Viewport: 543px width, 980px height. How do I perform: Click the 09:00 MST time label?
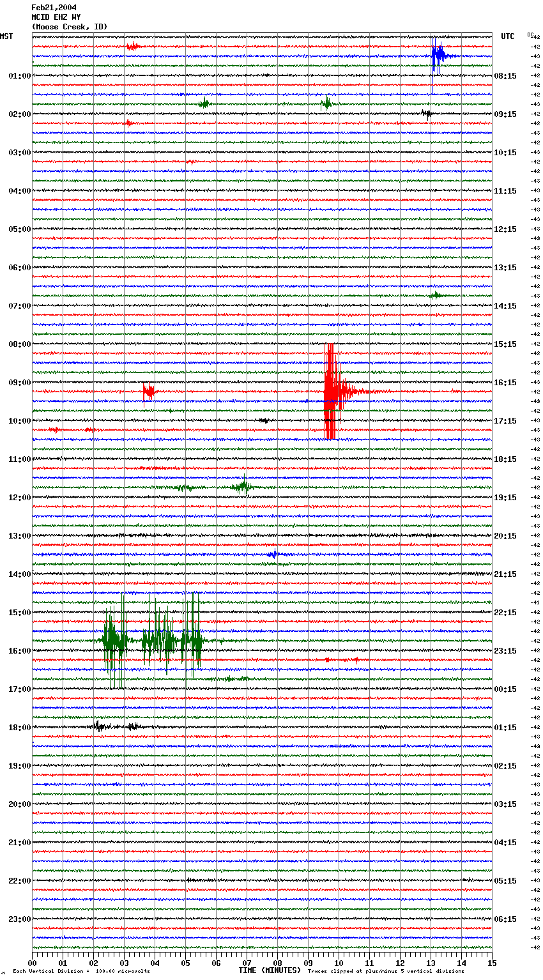click(19, 383)
